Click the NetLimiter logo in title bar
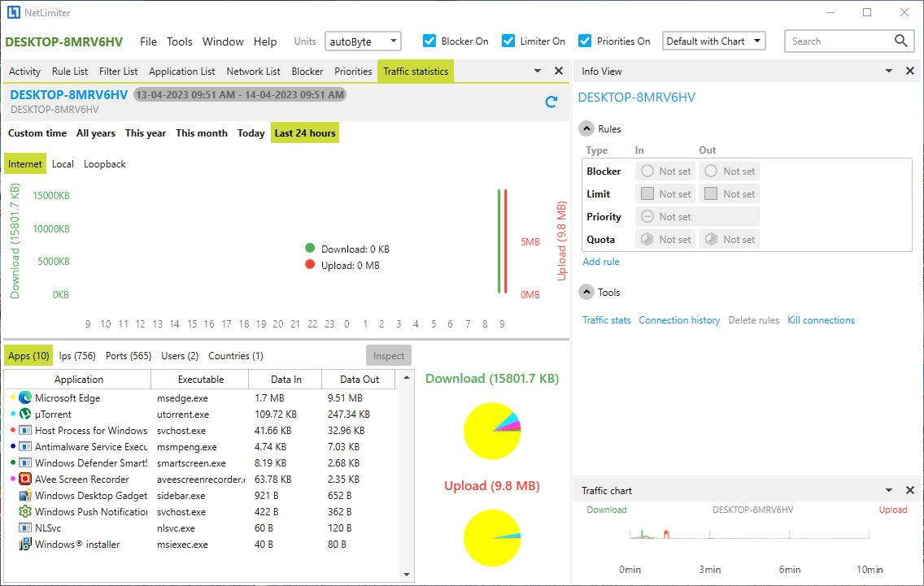 click(13, 12)
